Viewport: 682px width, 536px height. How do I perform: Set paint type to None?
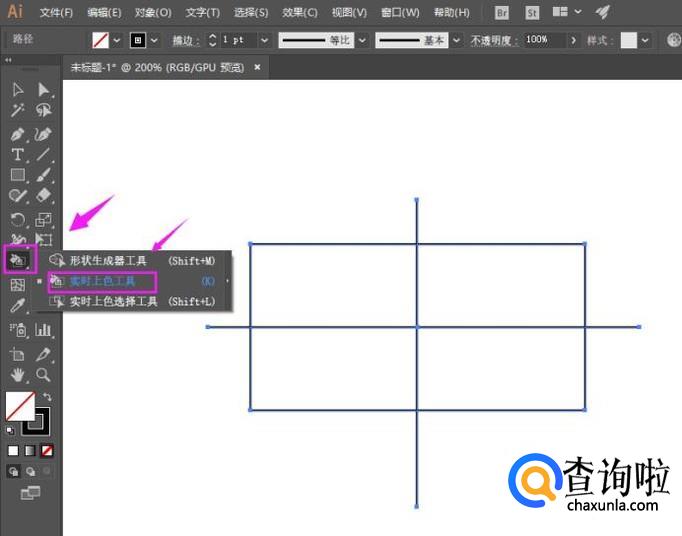[47, 451]
